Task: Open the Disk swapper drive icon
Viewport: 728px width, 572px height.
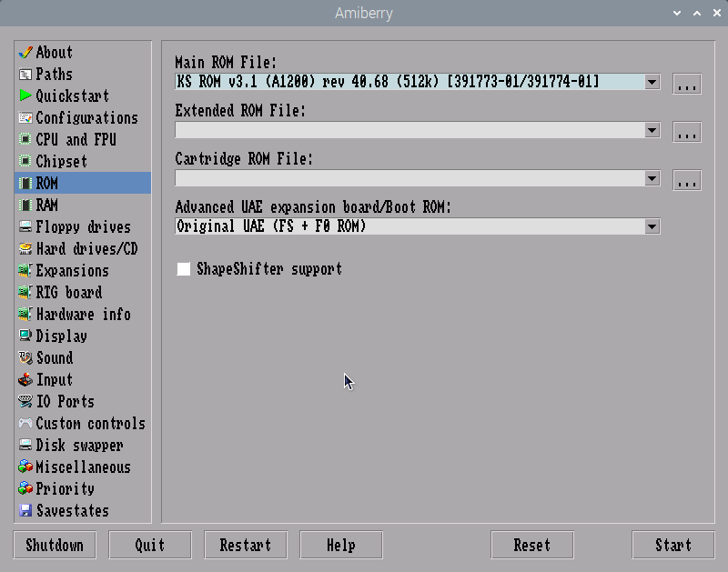Action: [x=25, y=445]
